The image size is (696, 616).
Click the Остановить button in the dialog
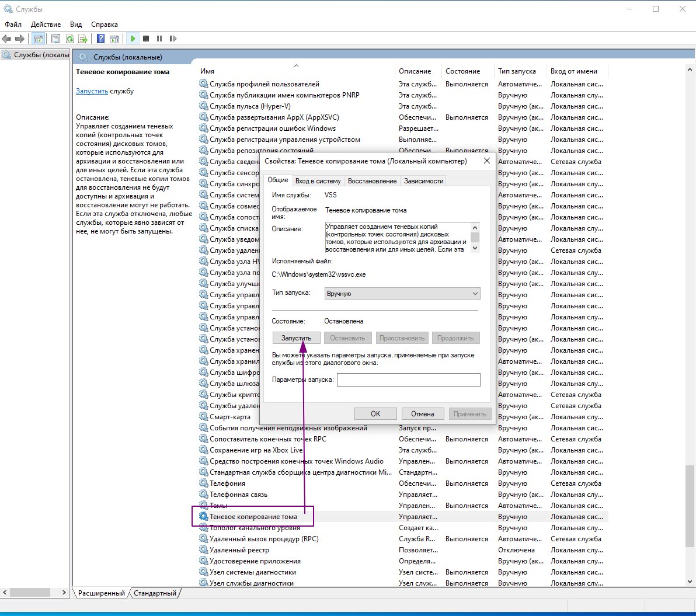pos(347,337)
